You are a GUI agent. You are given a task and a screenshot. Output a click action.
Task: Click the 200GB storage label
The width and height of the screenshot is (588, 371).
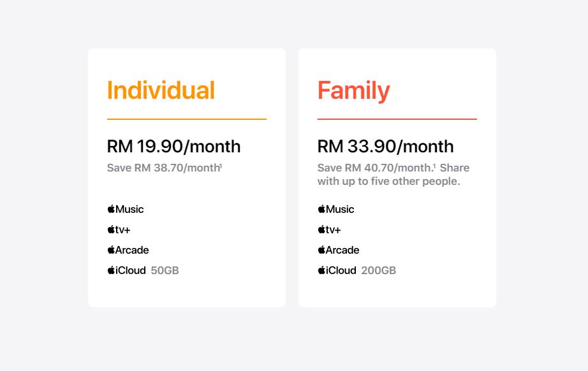[378, 270]
